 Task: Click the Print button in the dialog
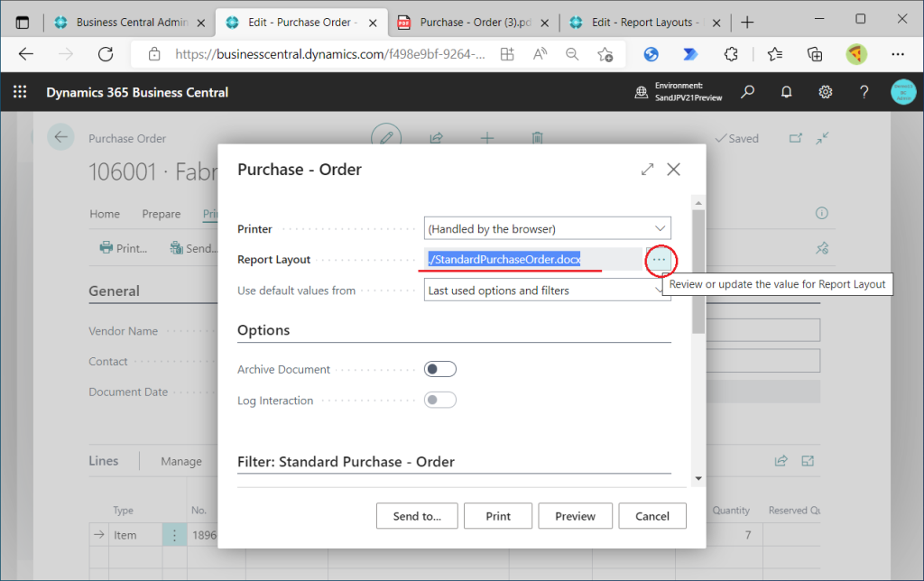coord(497,516)
